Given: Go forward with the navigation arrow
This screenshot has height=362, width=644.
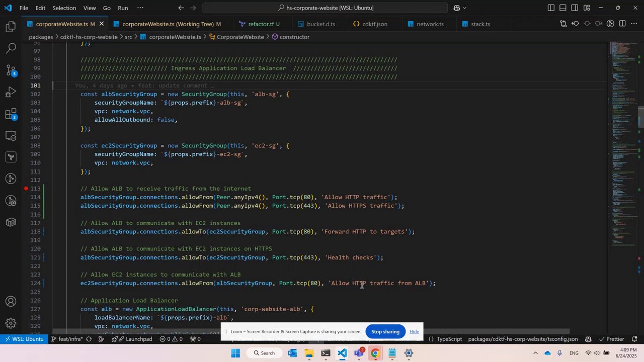Looking at the screenshot, I should 194,8.
